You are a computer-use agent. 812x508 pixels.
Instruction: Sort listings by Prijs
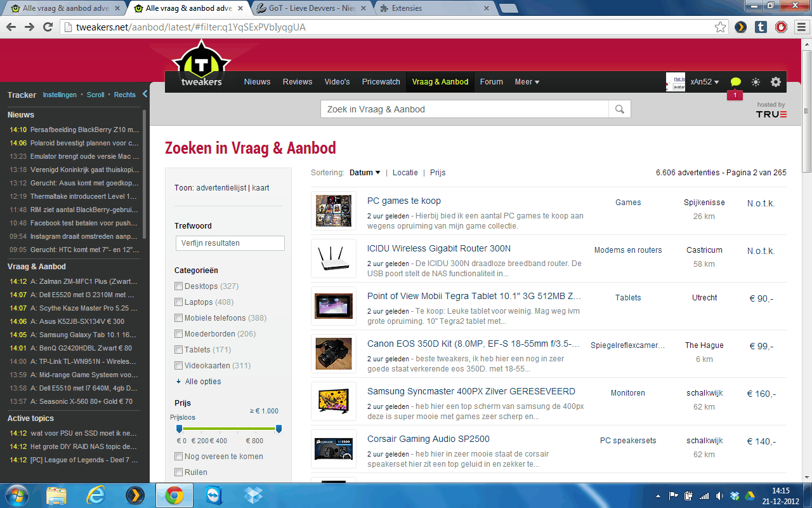438,172
